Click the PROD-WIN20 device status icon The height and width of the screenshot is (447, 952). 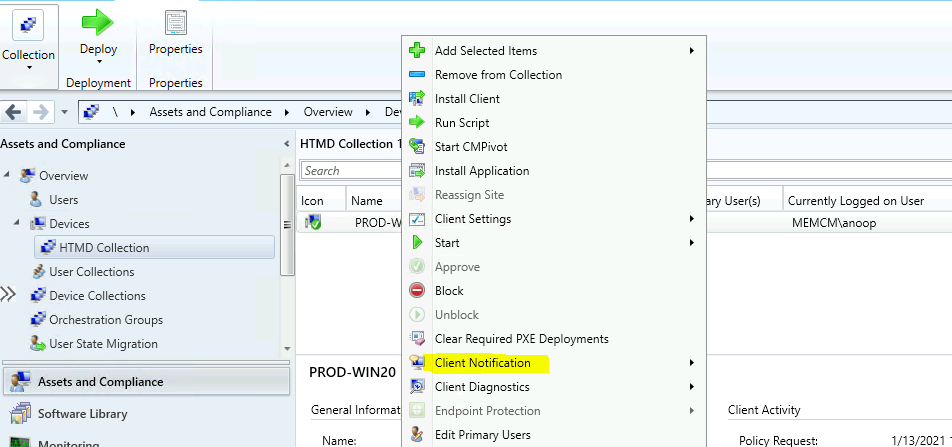(x=313, y=223)
